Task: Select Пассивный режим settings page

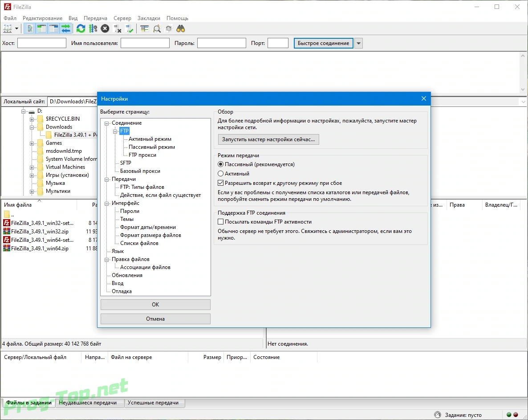Action: point(151,147)
